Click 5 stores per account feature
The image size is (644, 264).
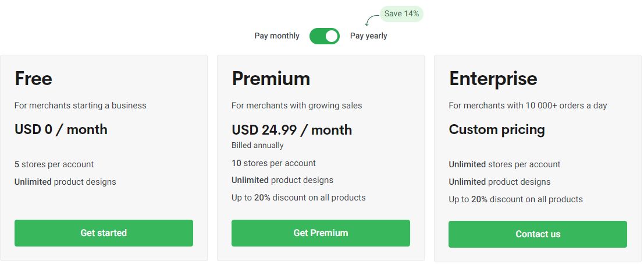click(x=54, y=164)
